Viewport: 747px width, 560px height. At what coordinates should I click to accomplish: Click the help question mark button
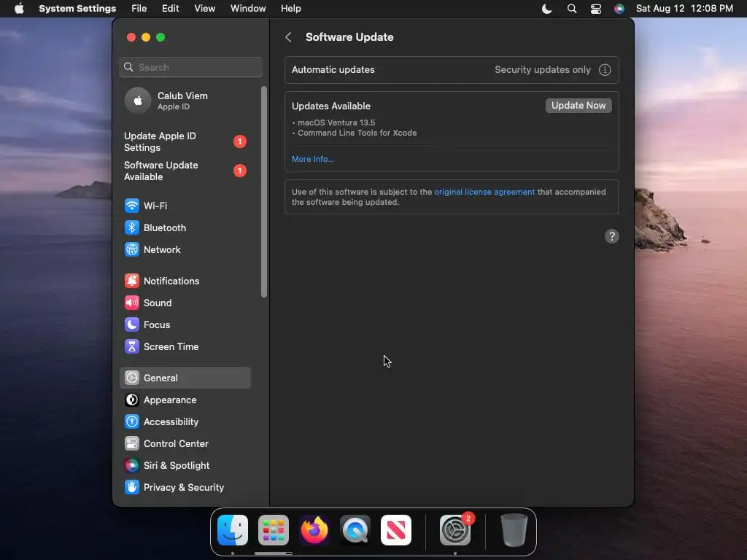612,236
